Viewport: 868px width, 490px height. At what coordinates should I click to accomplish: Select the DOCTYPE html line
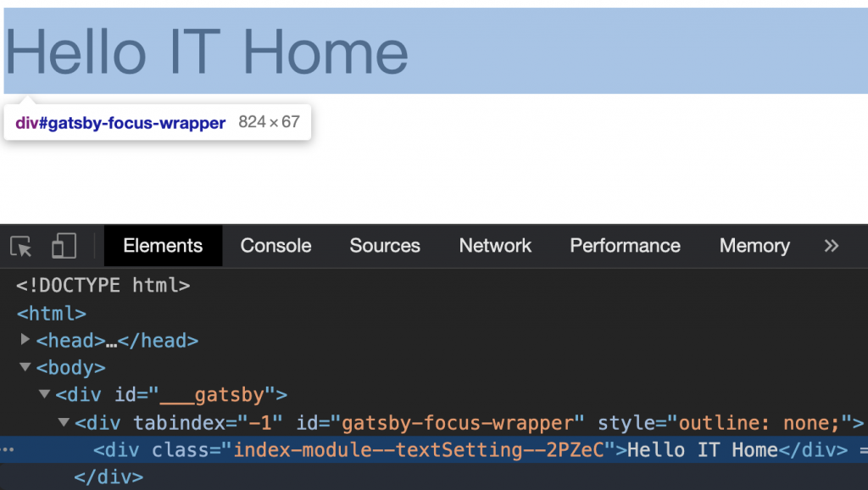click(x=103, y=285)
